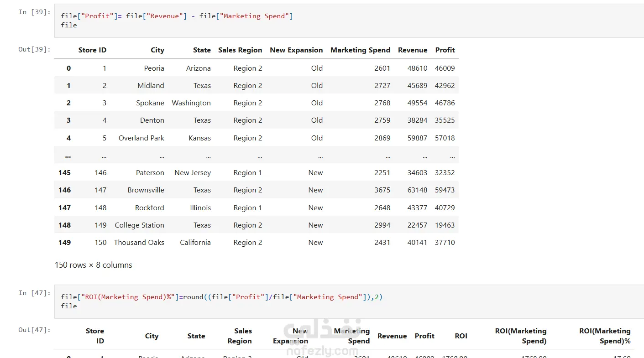Click the 'Sales Region' header in the Out[47] table
Image resolution: width=644 pixels, height=358 pixels.
(x=240, y=336)
